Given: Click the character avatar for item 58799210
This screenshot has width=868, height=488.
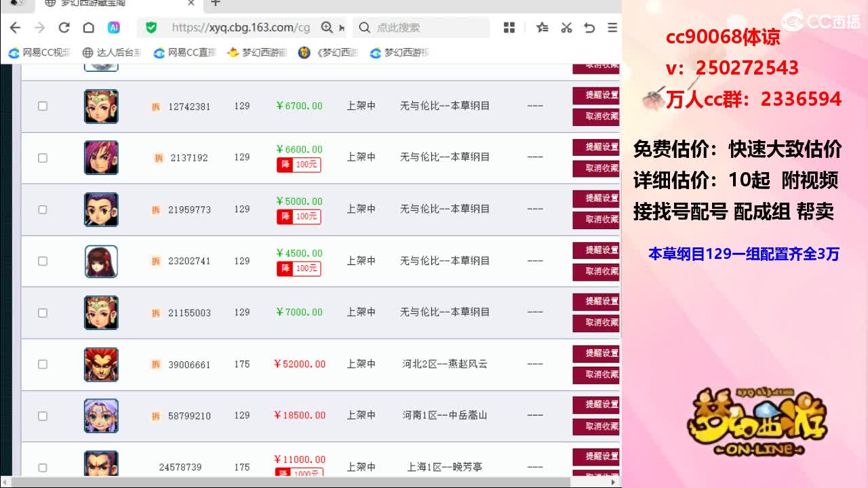Looking at the screenshot, I should [101, 416].
